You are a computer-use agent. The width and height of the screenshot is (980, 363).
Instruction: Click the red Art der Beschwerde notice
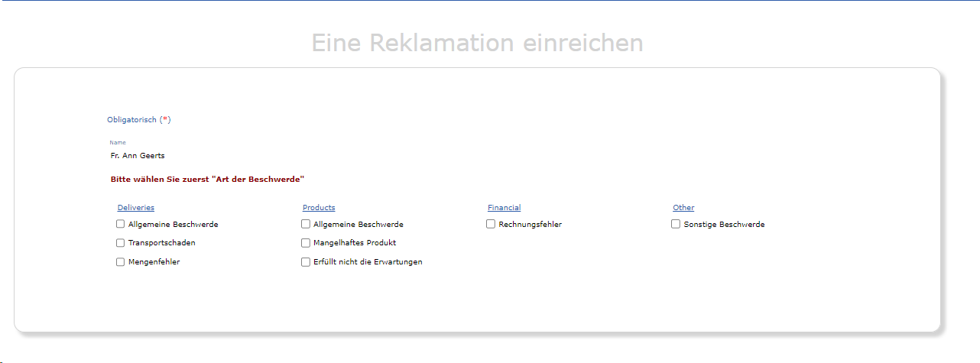(x=207, y=179)
